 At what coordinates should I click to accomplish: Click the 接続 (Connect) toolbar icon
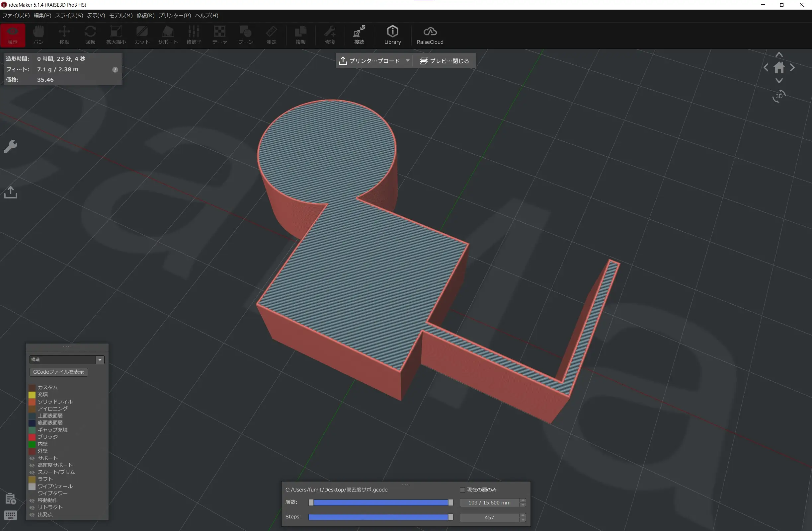(x=359, y=35)
